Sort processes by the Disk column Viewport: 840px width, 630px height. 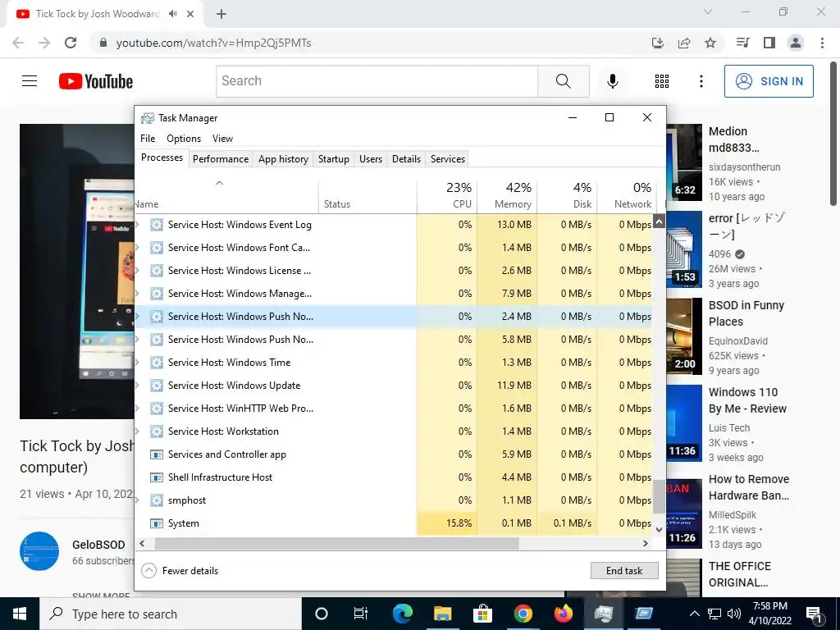[x=567, y=195]
